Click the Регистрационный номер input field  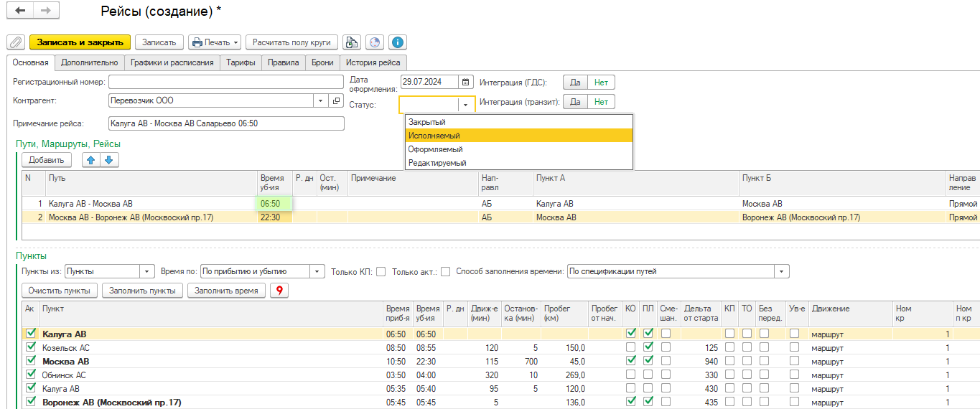click(226, 82)
